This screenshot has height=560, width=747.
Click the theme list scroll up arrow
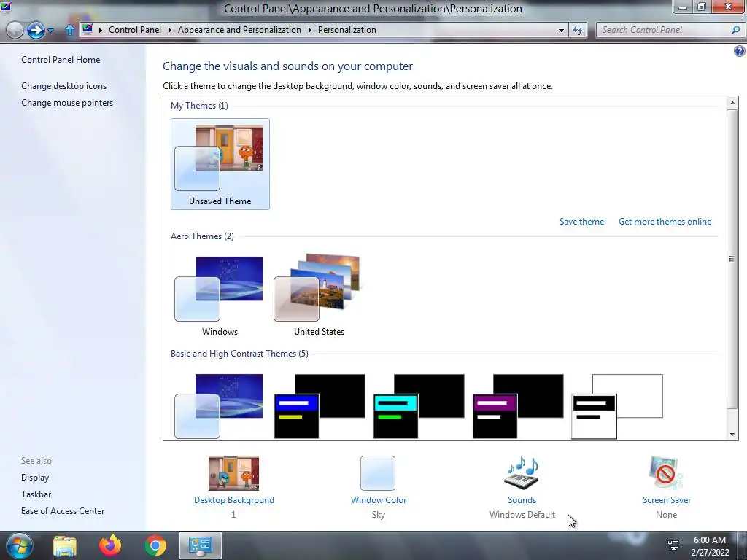732,102
